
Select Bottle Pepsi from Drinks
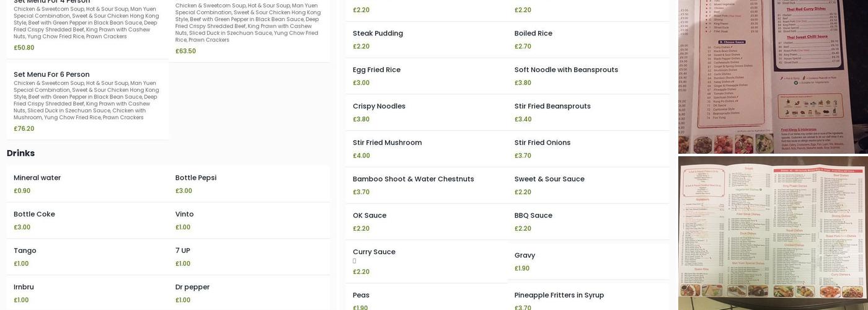(195, 178)
